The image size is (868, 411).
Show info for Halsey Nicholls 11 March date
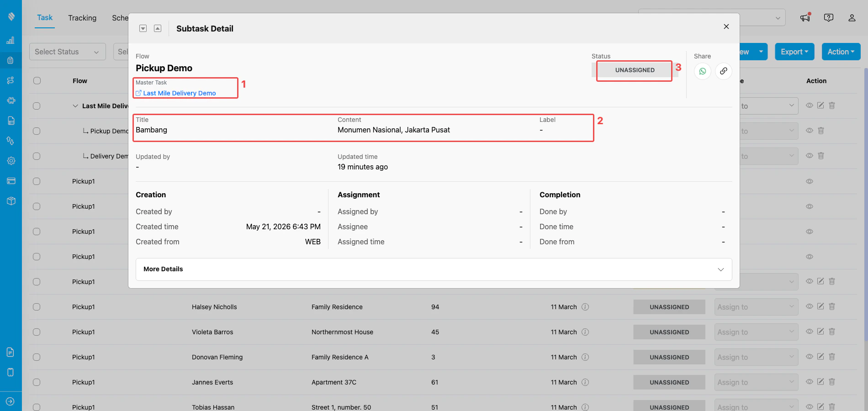[585, 307]
